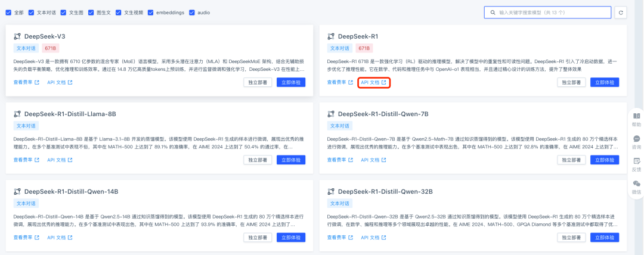Click the 671B tag on DeepSeek-R1 card

coord(364,48)
